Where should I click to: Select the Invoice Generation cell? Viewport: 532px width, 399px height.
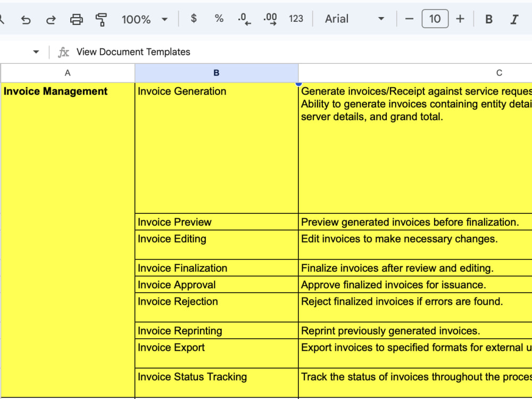[x=217, y=148]
